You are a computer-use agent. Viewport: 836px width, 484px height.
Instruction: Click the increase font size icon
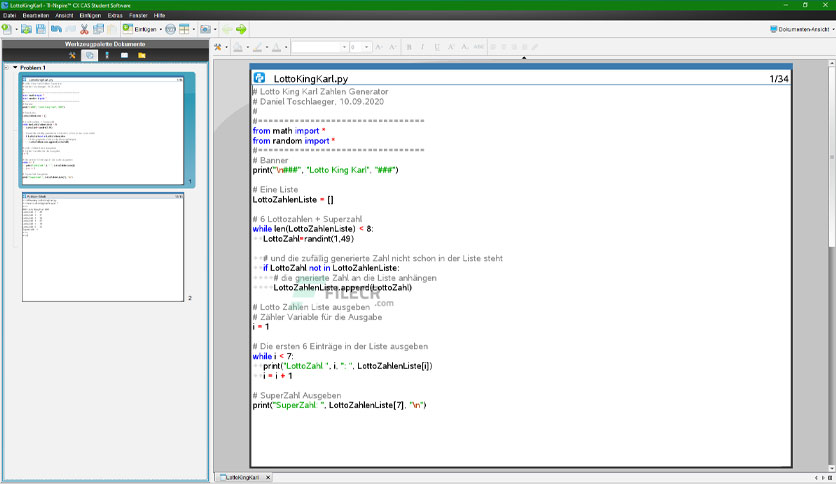379,47
